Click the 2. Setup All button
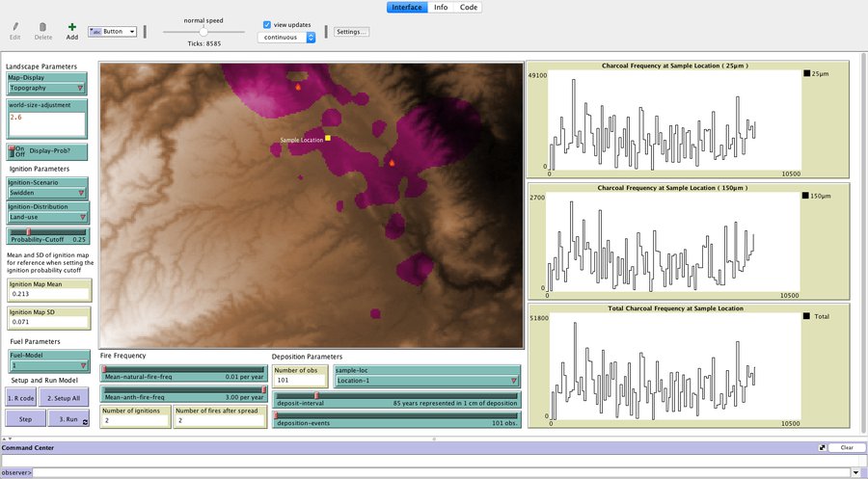The width and height of the screenshot is (868, 479). point(64,398)
